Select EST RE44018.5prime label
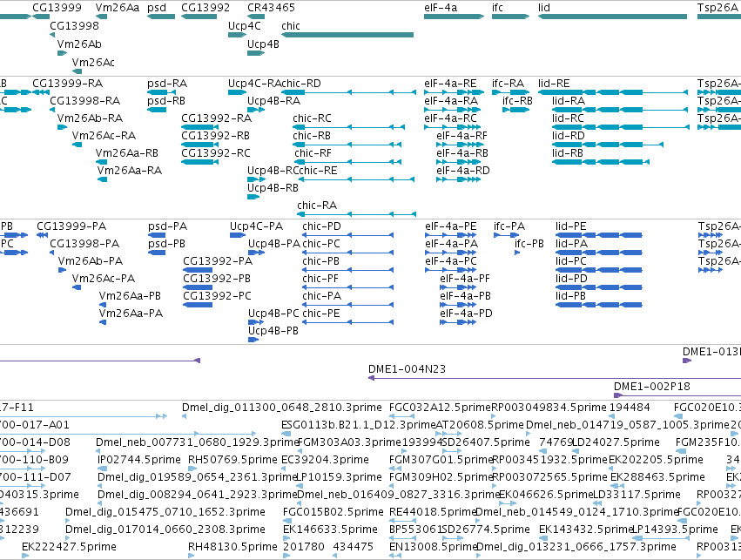 [433, 512]
